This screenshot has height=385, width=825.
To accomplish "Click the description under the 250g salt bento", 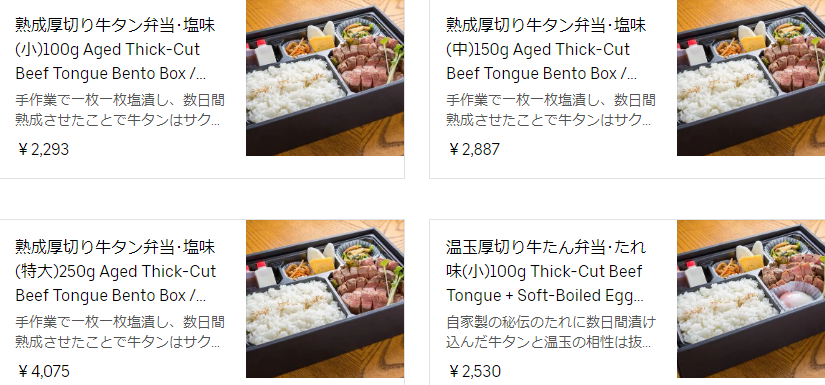I will [120, 332].
